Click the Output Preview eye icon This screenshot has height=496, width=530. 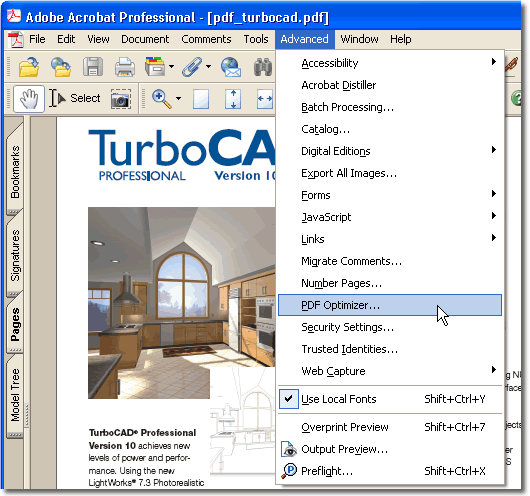coord(289,449)
